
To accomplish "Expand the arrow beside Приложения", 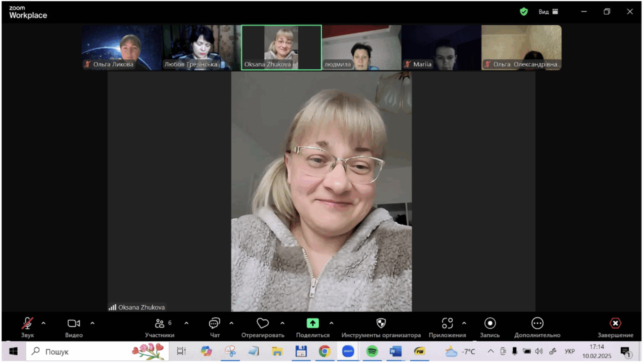I will 465,324.
